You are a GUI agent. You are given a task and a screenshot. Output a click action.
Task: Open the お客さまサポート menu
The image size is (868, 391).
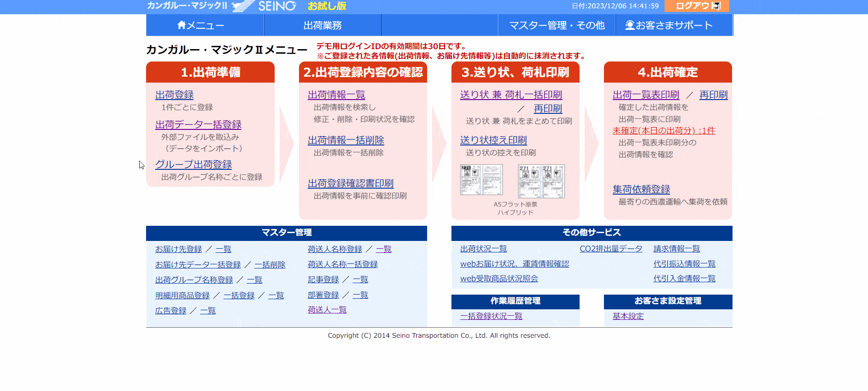pyautogui.click(x=674, y=25)
